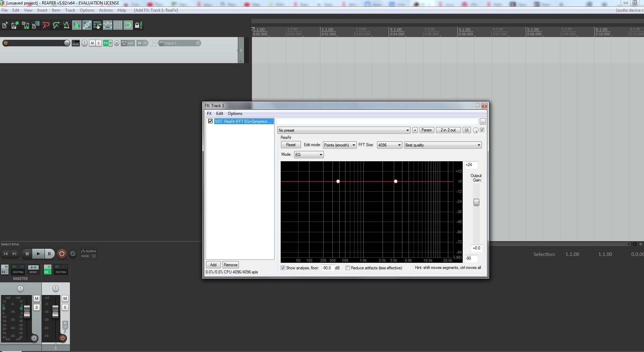Image resolution: width=644 pixels, height=352 pixels.
Task: Open the Mode EQ dropdown
Action: (308, 155)
